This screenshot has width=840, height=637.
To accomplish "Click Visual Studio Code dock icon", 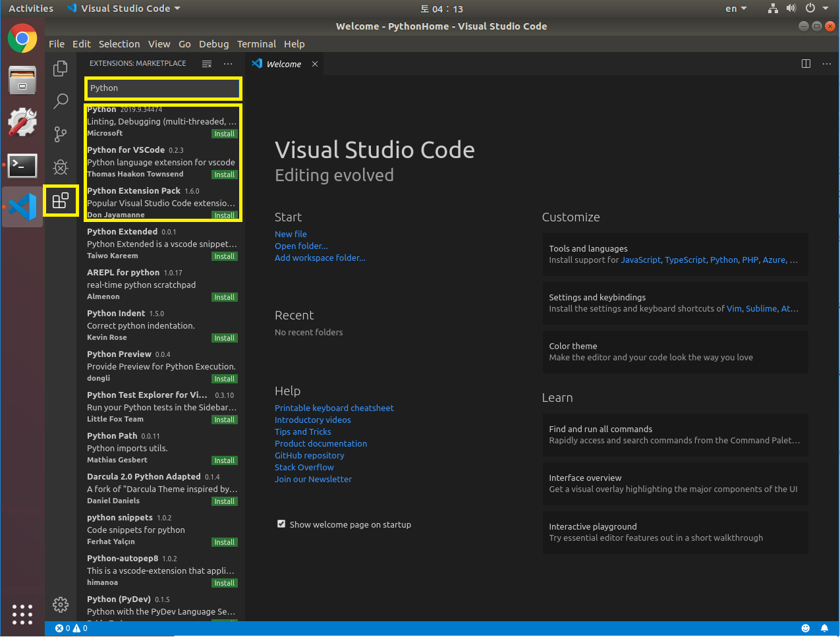I will (22, 207).
